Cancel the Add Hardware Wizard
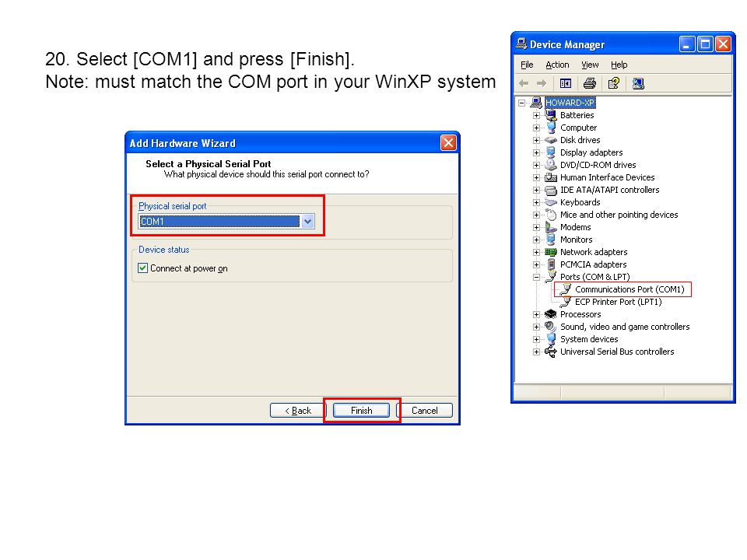The height and width of the screenshot is (560, 747). coord(425,411)
